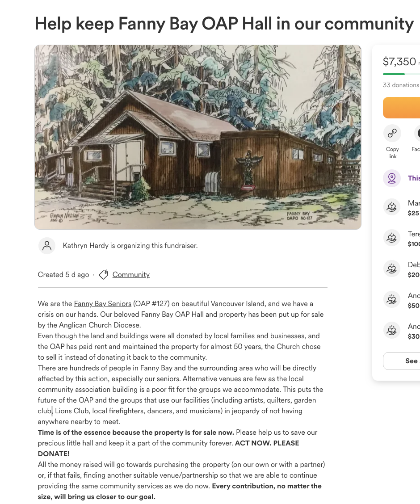Click the $7,350 raised amount
The image size is (420, 504).
(399, 62)
